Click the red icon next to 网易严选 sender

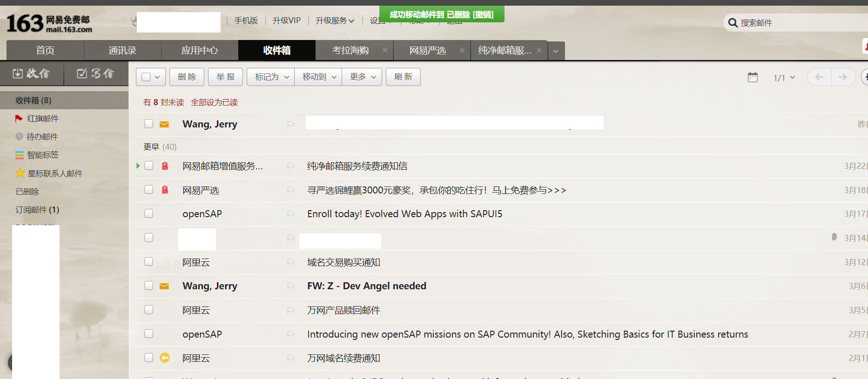(x=165, y=190)
